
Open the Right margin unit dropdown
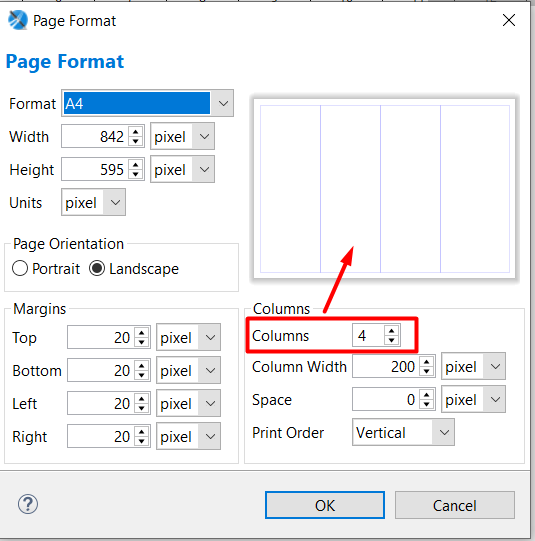[210, 436]
